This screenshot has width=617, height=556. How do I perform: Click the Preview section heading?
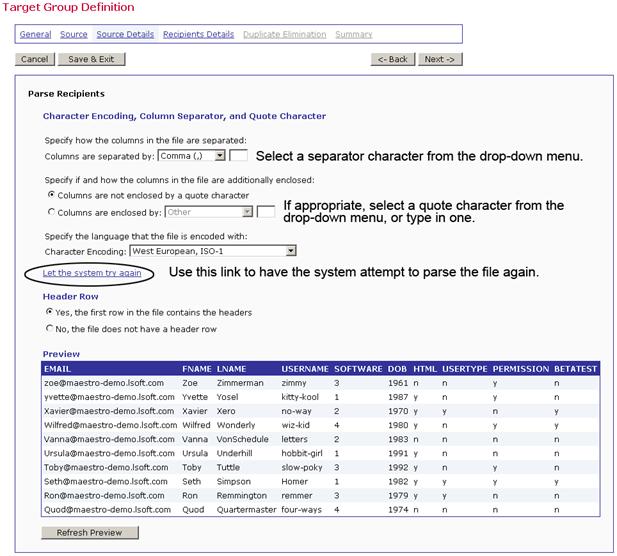coord(61,354)
